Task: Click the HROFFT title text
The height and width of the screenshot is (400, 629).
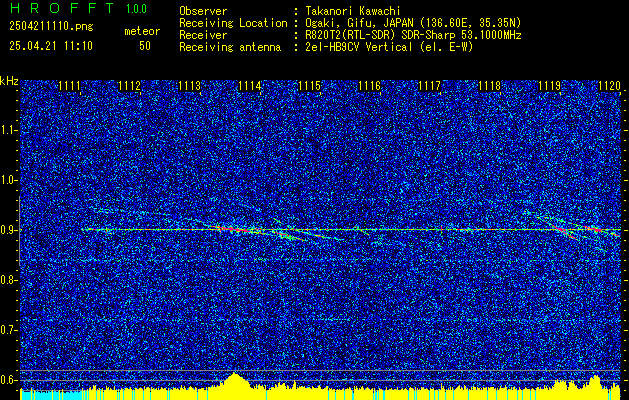Action: (x=63, y=8)
